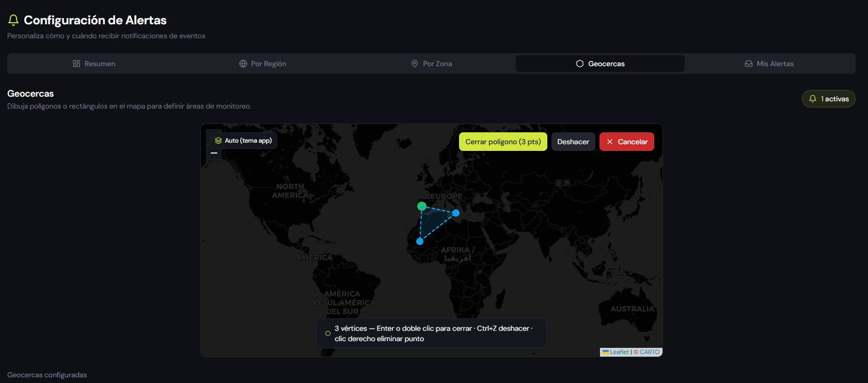
Task: Click the 'Personaliza cómo y cuándo' subtitle
Action: [x=106, y=36]
